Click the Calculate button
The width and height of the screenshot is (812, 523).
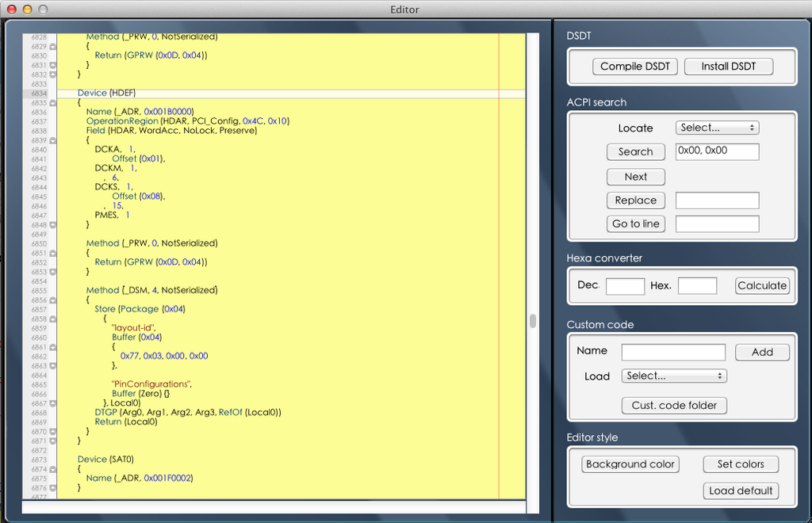(762, 285)
